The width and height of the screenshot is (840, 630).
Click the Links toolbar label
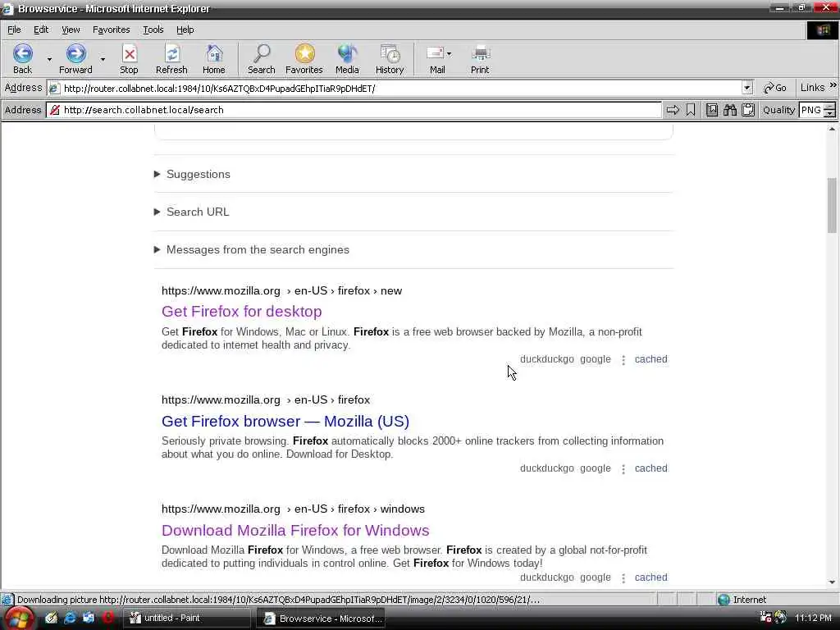[813, 88]
